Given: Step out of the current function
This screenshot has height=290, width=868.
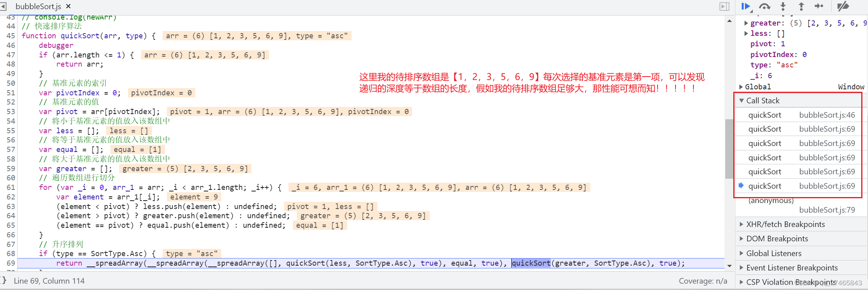Looking at the screenshot, I should pyautogui.click(x=801, y=6).
